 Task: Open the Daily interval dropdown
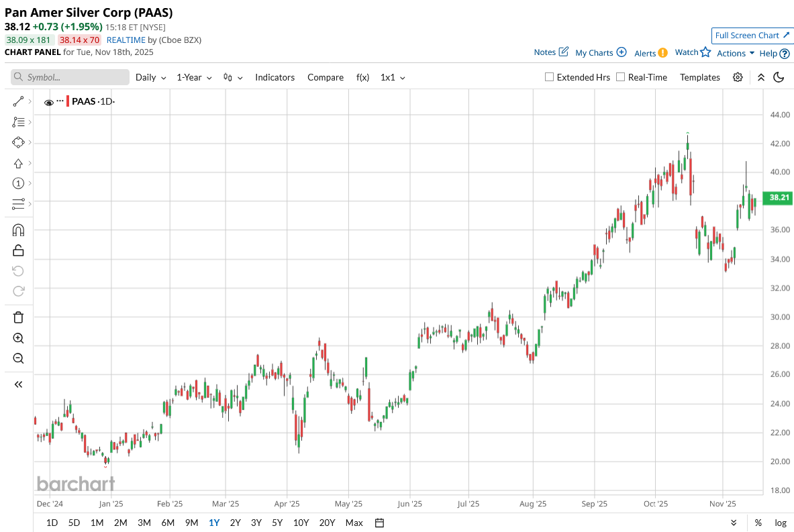pyautogui.click(x=150, y=77)
